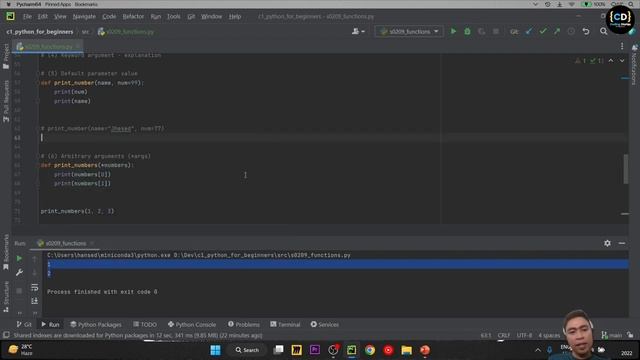Open the View menu
Image resolution: width=640 pixels, height=360 pixels.
[x=60, y=16]
